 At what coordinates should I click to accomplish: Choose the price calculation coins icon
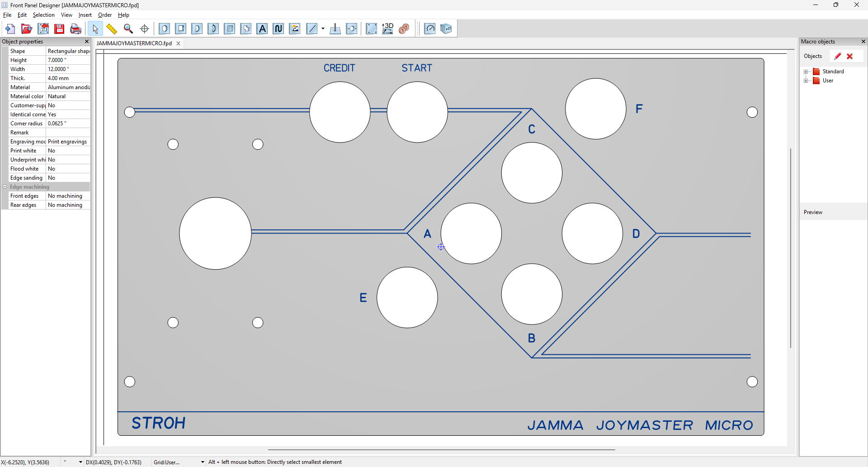pos(404,29)
